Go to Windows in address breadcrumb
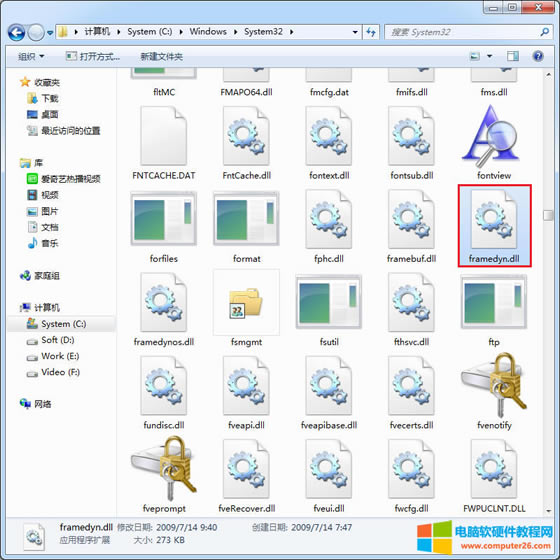 pyautogui.click(x=208, y=32)
